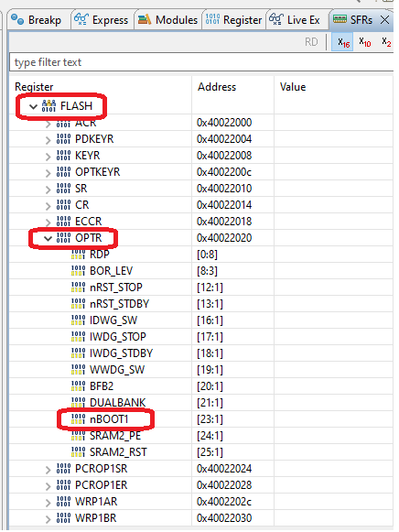Click the RD read button

(x=311, y=42)
